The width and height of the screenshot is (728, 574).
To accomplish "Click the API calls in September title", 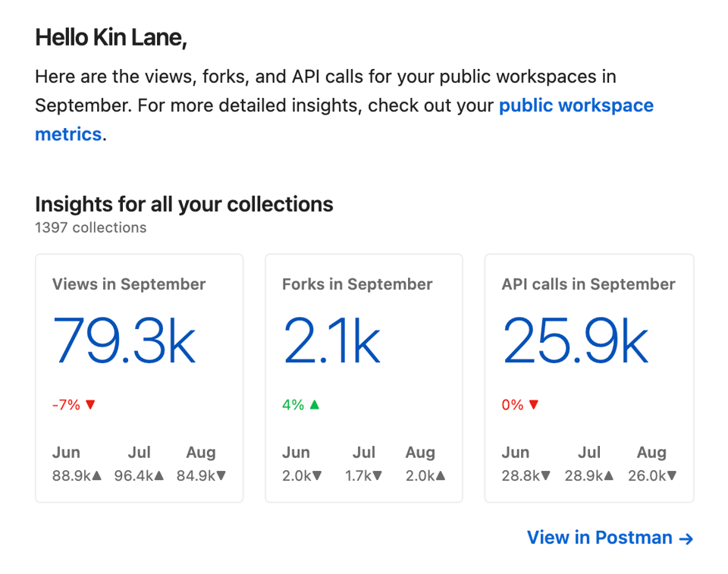I will (588, 284).
